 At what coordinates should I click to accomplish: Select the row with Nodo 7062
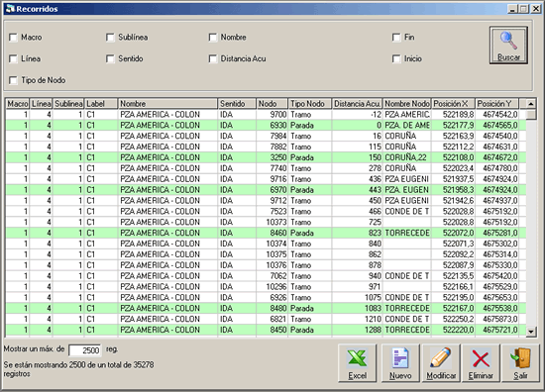click(266, 275)
